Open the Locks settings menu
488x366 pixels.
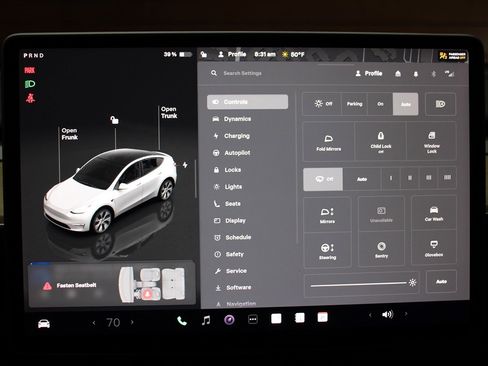click(227, 170)
